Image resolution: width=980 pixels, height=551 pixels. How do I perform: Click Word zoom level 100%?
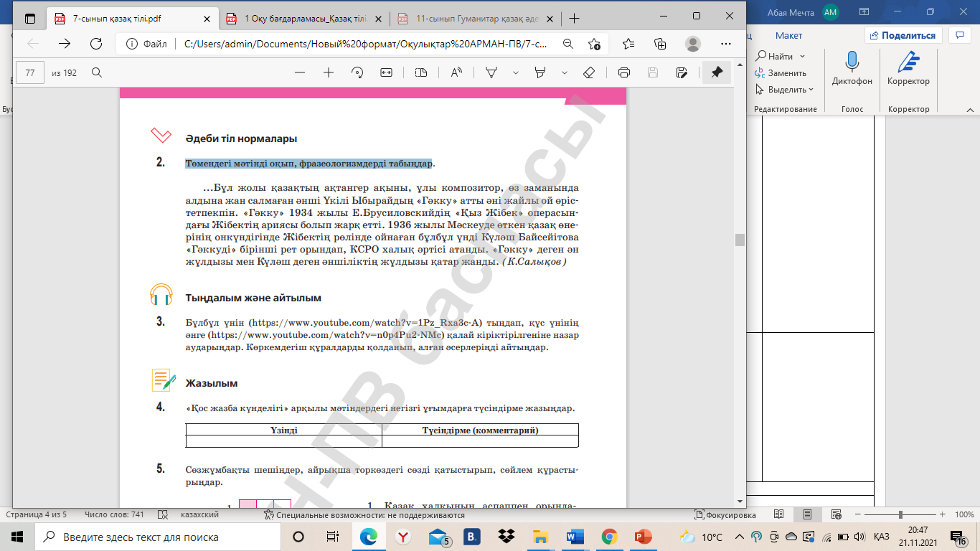click(964, 515)
